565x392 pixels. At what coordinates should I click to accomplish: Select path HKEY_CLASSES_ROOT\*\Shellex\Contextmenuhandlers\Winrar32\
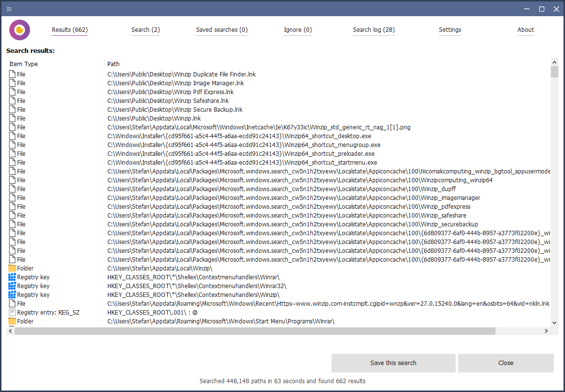click(x=197, y=286)
